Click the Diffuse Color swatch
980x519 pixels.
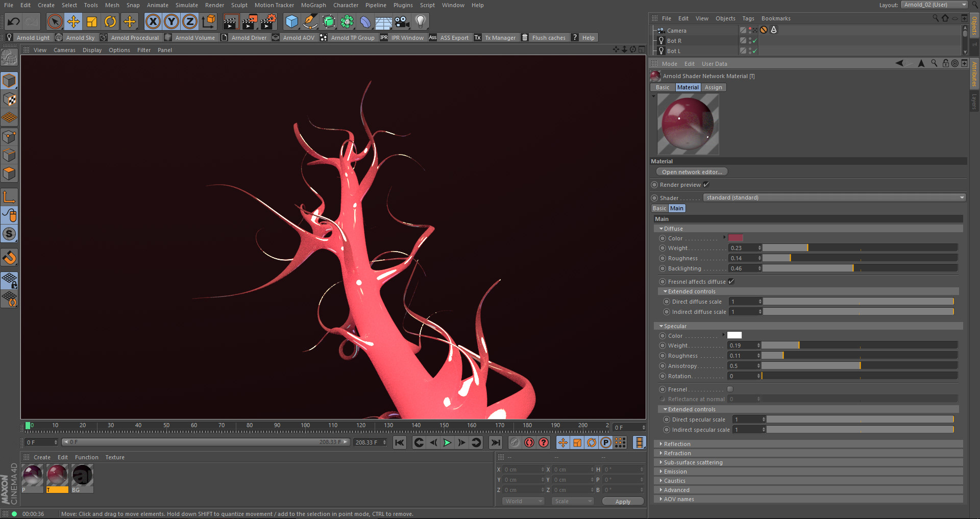(735, 238)
